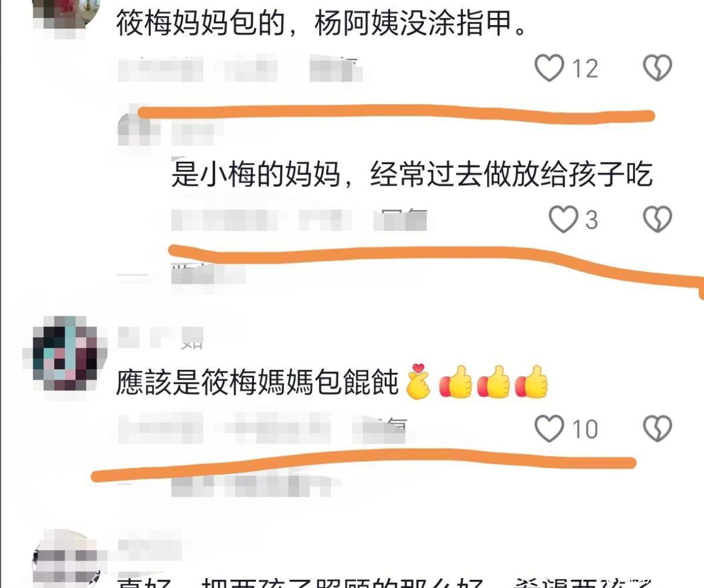Tap the like count 3
Screen dimensions: 704x588
coord(591,220)
